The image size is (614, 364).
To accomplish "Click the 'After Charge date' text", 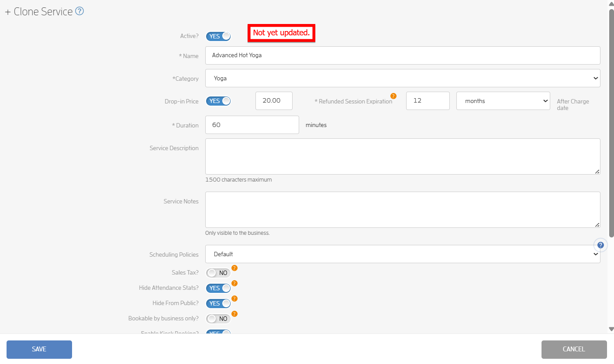I will (x=573, y=105).
